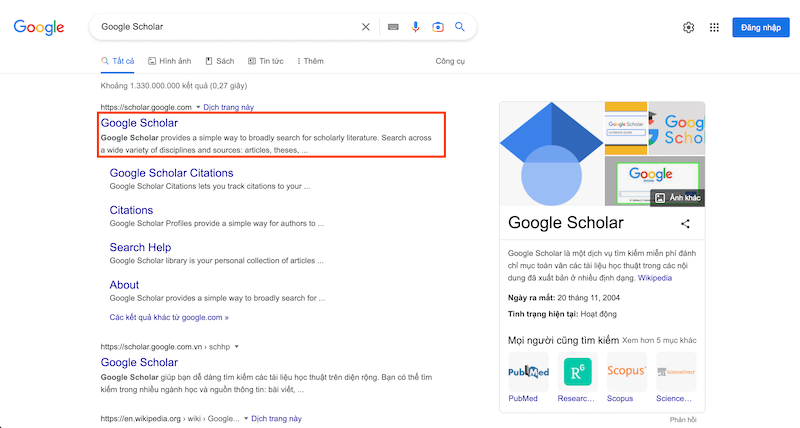Screen dimensions: 800x428
Task: Expand dropdown arrow next to scholar.google.com URL
Action: 198,107
